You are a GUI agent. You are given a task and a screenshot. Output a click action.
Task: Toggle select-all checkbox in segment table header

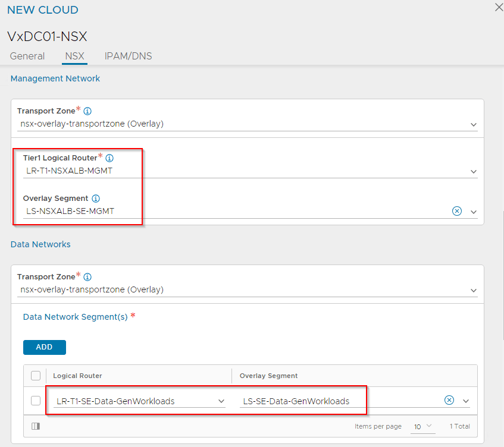pyautogui.click(x=36, y=376)
